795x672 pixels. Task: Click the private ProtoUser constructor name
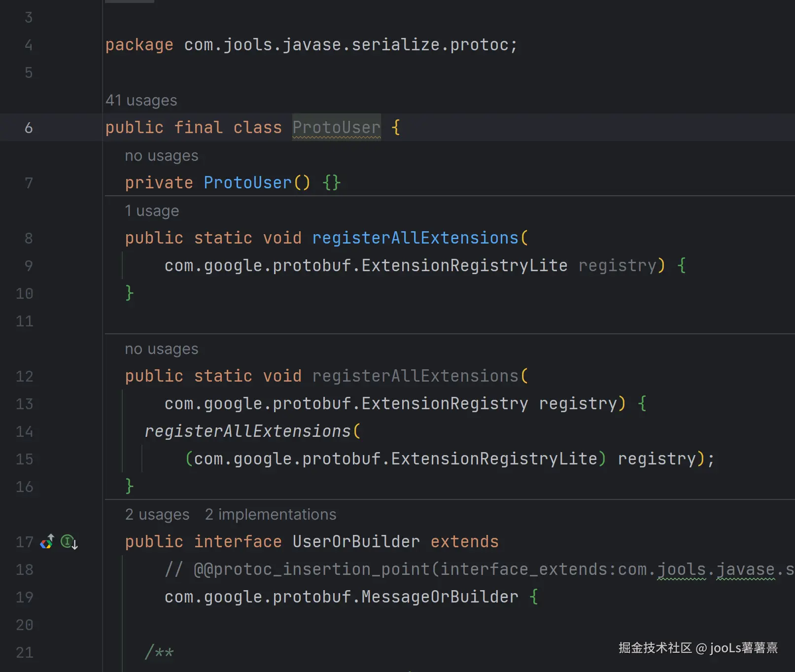click(247, 183)
